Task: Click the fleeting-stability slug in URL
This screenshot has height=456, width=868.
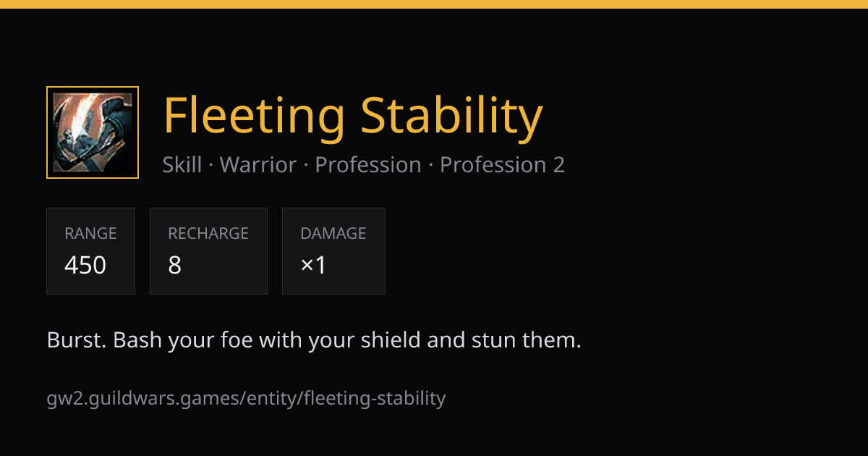Action: [x=375, y=398]
